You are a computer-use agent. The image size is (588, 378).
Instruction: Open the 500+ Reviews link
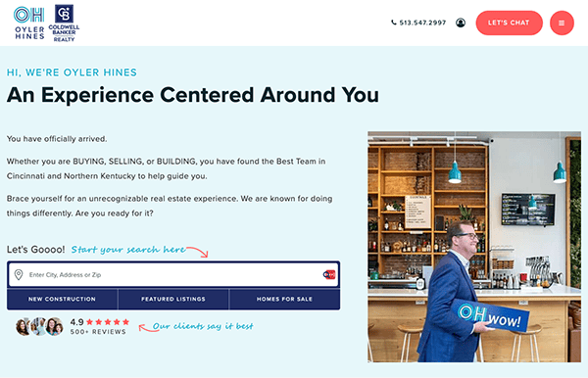coord(98,332)
